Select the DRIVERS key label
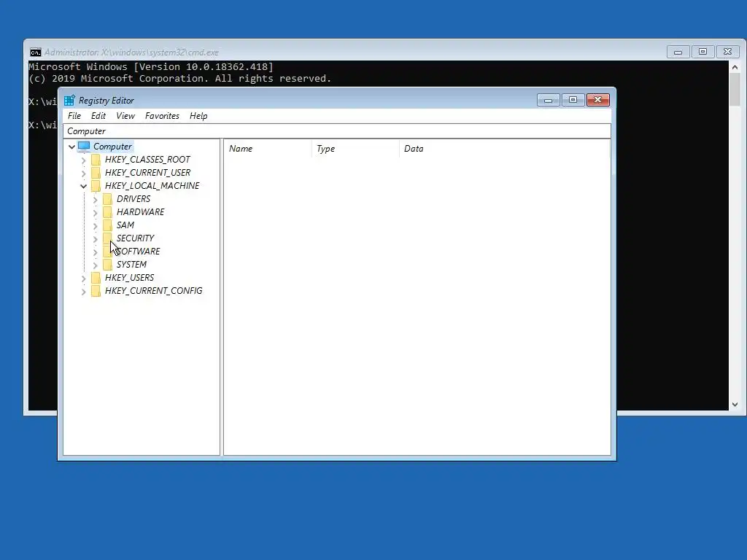747x560 pixels. tap(133, 198)
